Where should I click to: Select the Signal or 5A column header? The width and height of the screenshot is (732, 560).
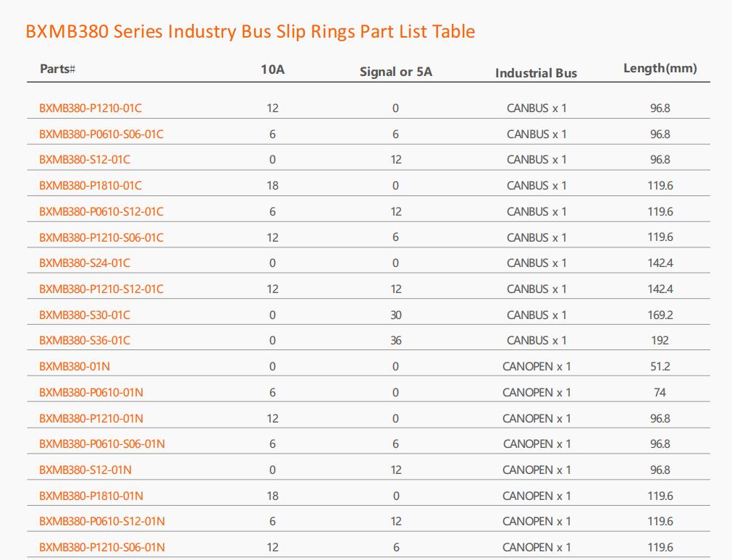tap(395, 72)
